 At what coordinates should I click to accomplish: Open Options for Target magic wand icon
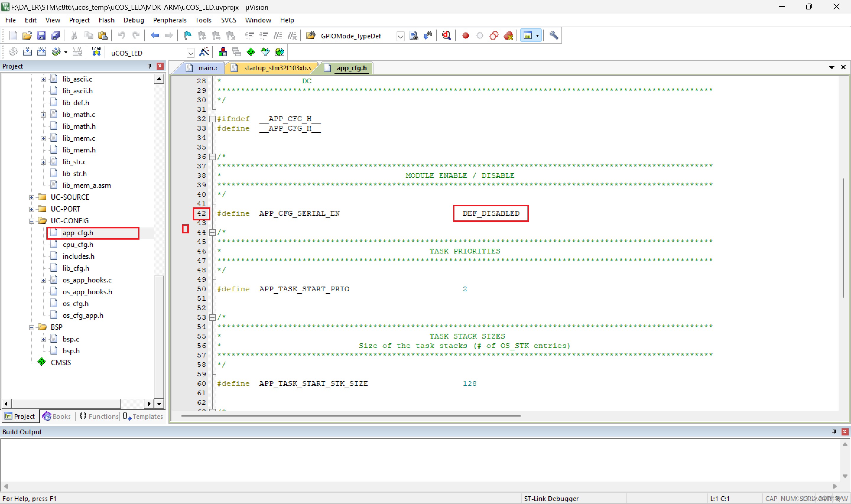coord(204,52)
